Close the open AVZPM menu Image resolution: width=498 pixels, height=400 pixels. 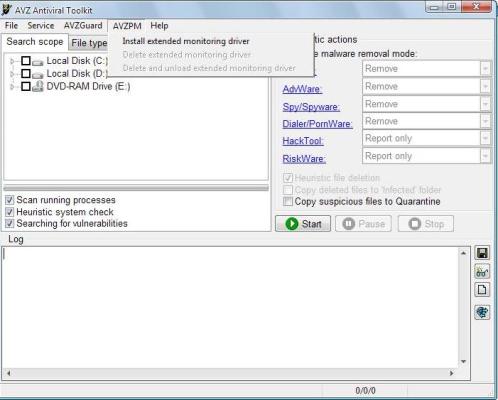(127, 26)
